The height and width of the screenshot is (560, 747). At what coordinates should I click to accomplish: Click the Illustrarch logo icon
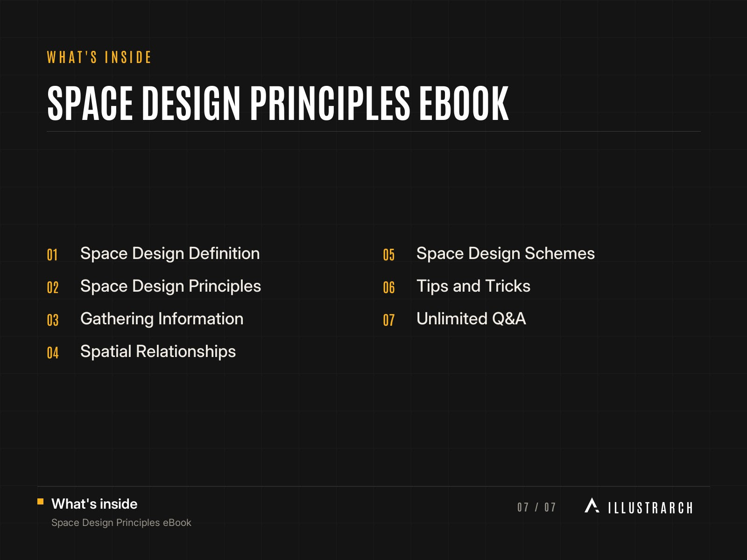(x=592, y=505)
